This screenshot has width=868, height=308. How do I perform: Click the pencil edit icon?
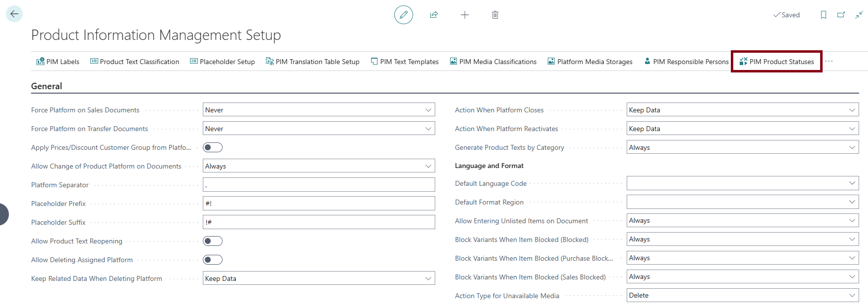click(404, 15)
